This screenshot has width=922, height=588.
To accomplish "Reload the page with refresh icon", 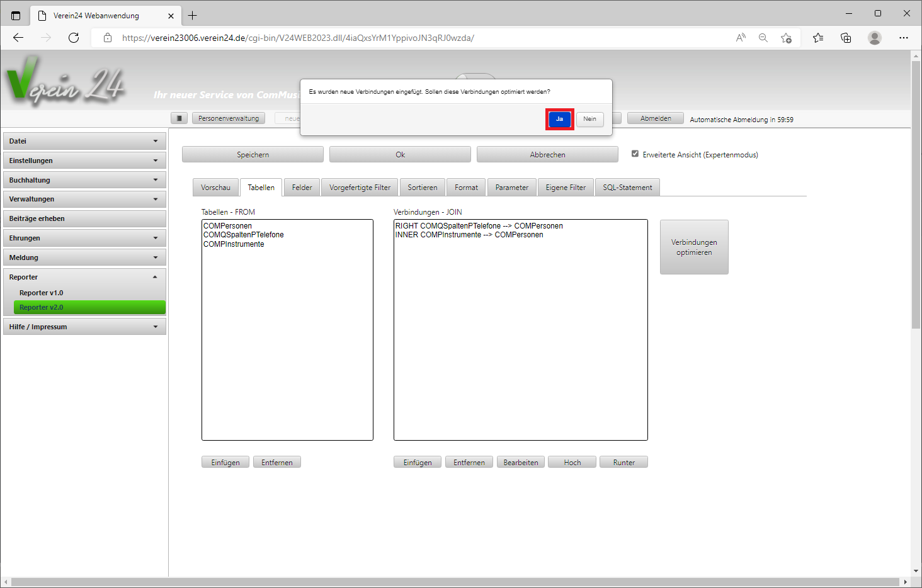I will [x=74, y=38].
